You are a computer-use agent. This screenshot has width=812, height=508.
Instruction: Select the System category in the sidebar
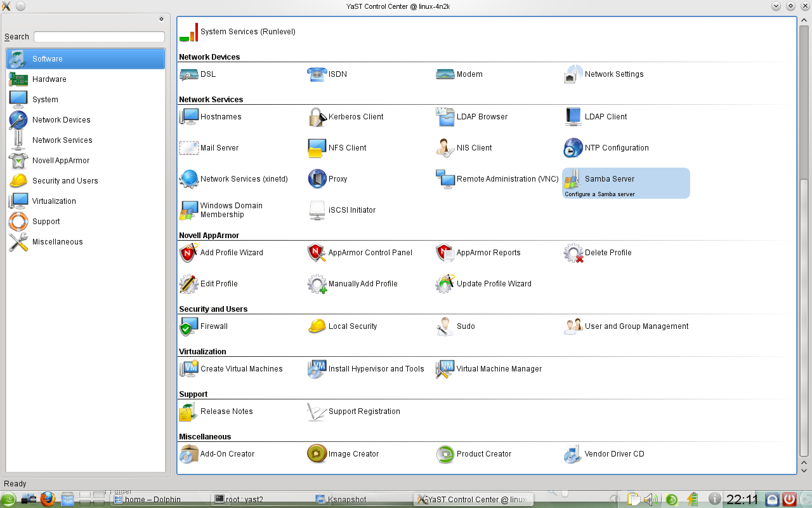[86, 100]
